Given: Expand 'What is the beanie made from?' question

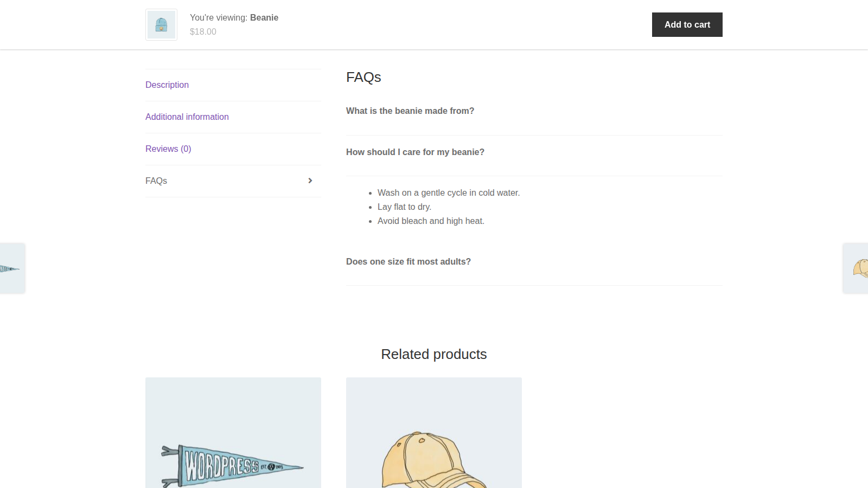Looking at the screenshot, I should pyautogui.click(x=410, y=111).
